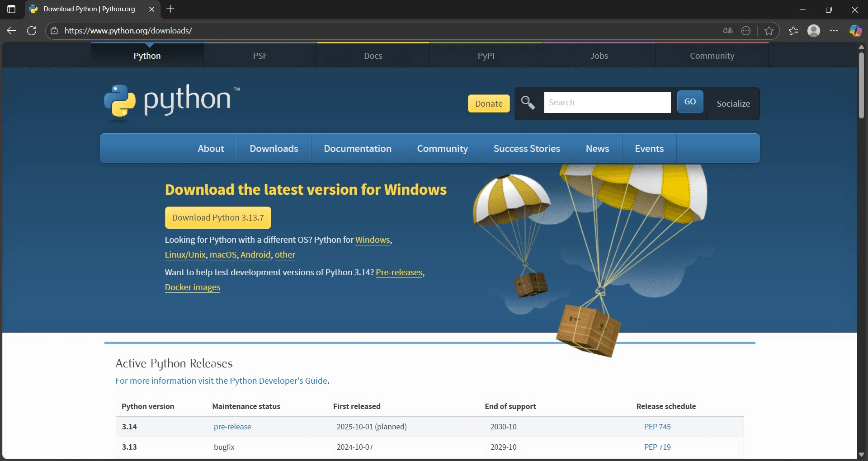Switch to the Docs top tab
Image resolution: width=868 pixels, height=461 pixels.
point(373,56)
